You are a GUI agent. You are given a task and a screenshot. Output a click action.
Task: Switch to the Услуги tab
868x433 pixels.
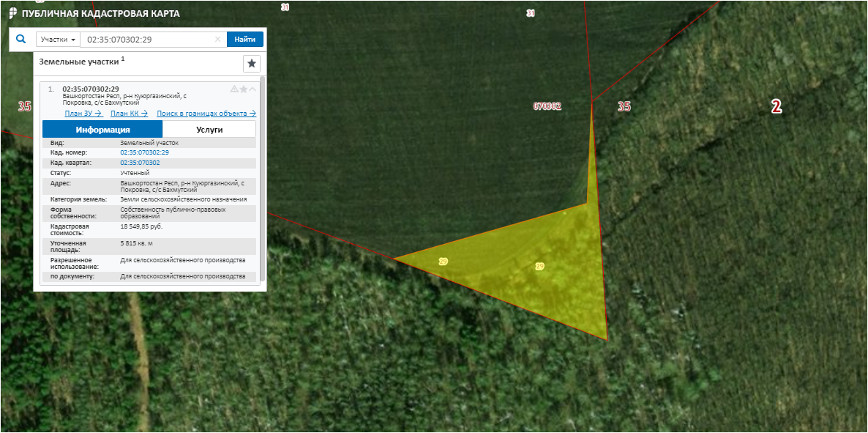pos(209,129)
